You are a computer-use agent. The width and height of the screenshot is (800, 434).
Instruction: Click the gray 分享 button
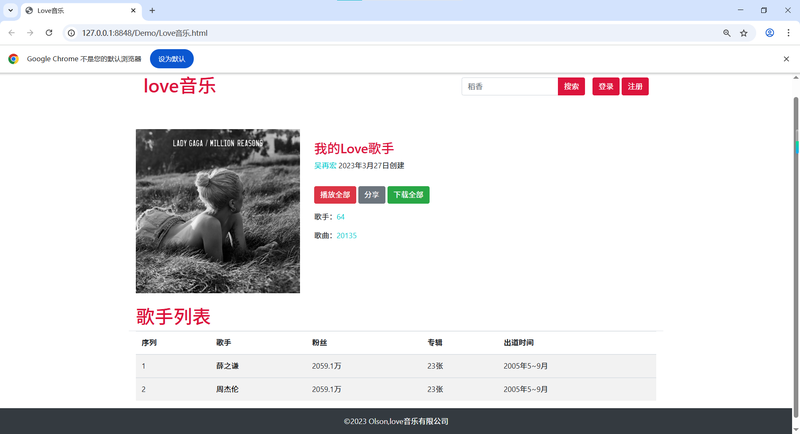371,195
